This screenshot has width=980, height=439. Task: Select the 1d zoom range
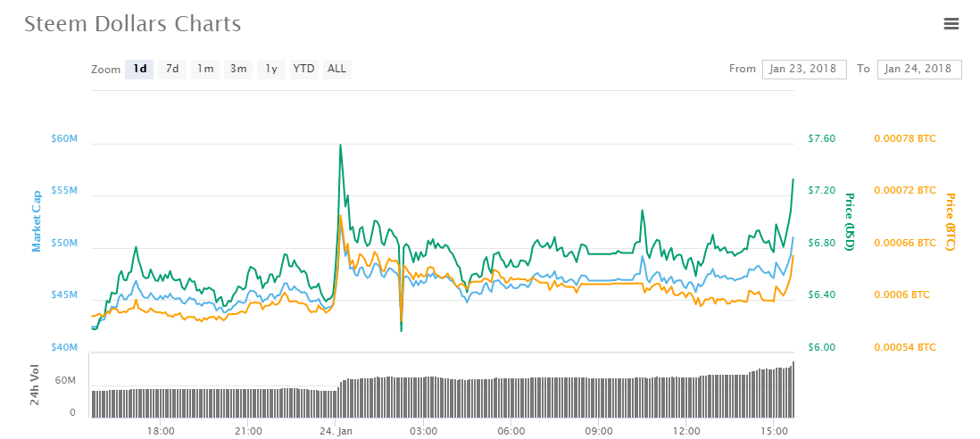[139, 69]
